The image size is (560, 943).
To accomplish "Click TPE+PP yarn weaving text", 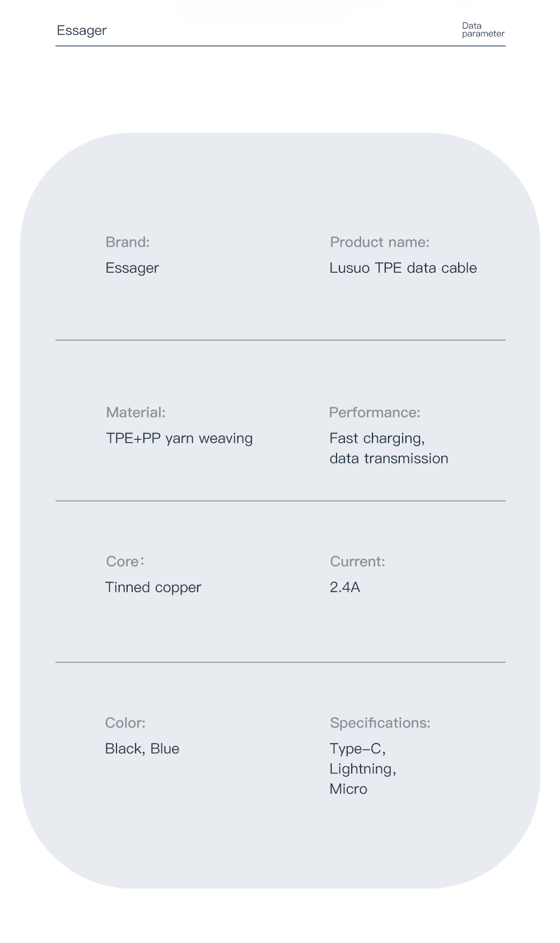I will click(x=179, y=438).
